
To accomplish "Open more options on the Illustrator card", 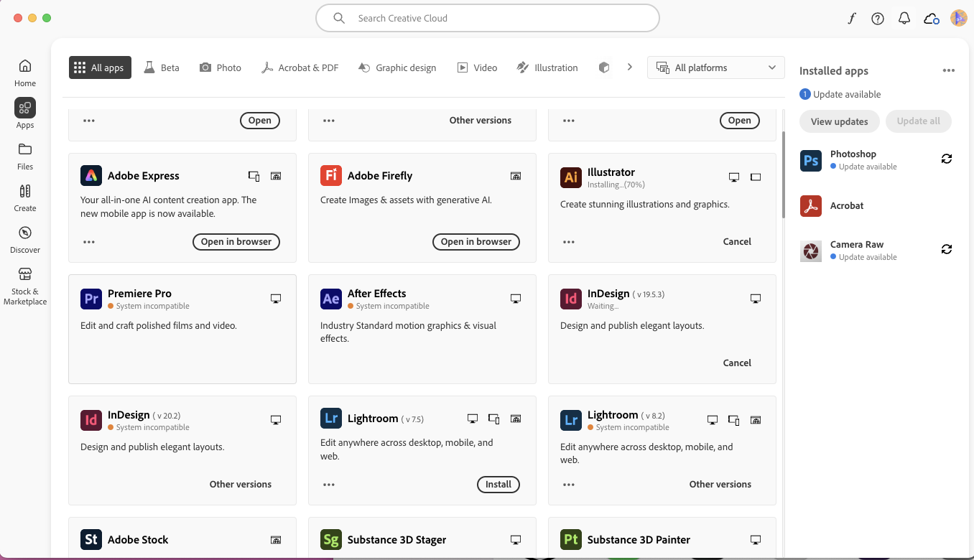I will coord(569,242).
